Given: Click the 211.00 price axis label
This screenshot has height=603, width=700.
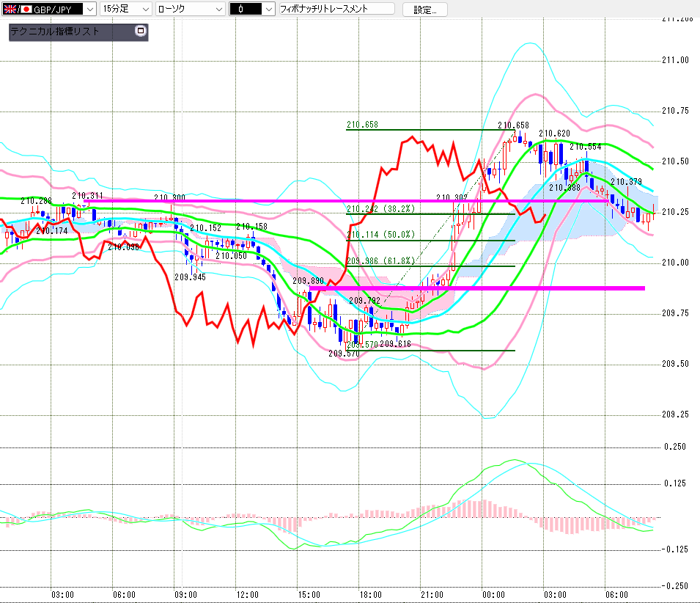Looking at the screenshot, I should [676, 60].
